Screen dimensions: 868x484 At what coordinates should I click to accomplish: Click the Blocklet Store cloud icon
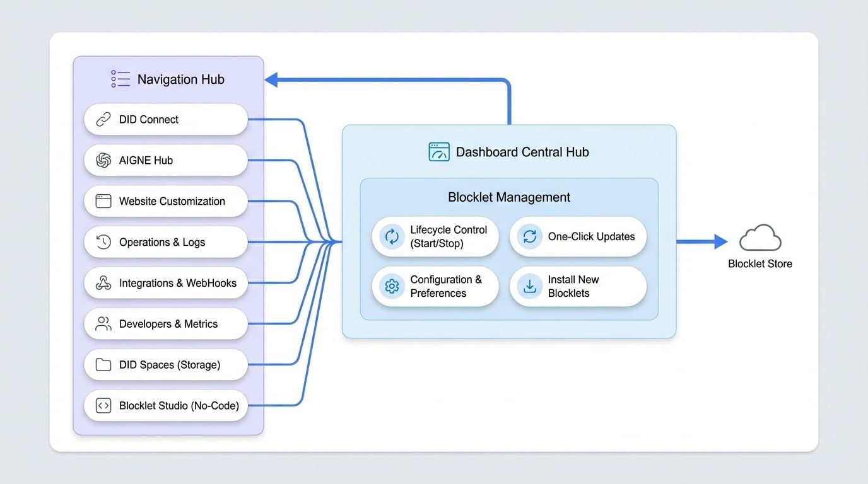[760, 239]
